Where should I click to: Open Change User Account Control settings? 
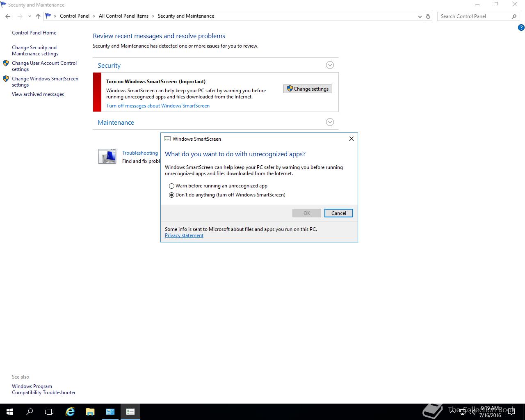tap(44, 66)
